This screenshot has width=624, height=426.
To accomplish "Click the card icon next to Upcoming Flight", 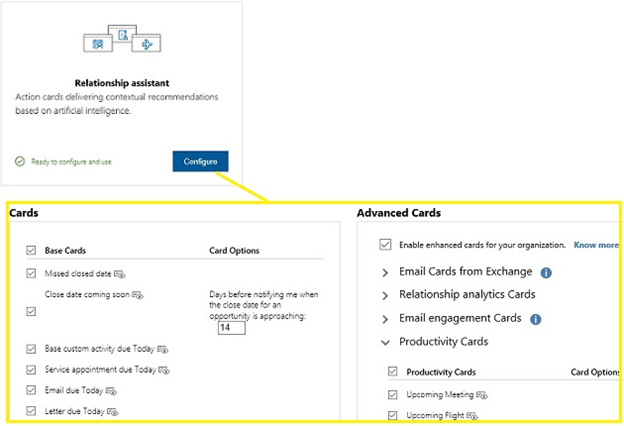I will click(x=469, y=415).
